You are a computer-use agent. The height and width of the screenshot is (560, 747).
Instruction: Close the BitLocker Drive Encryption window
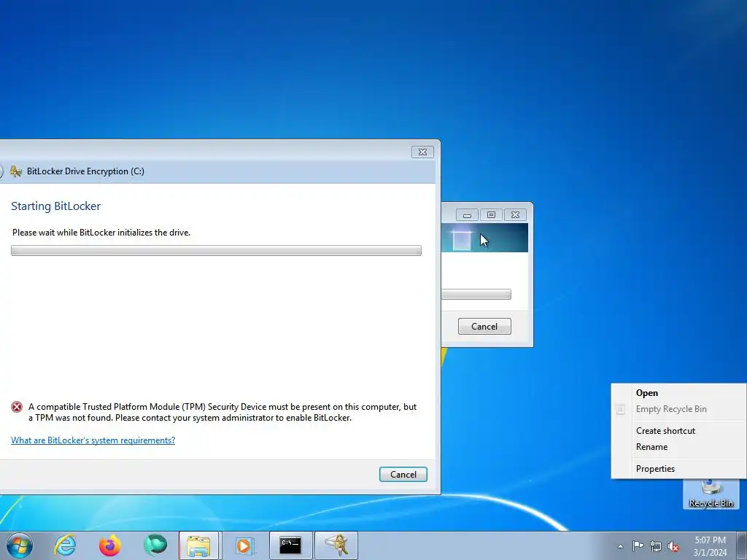422,152
